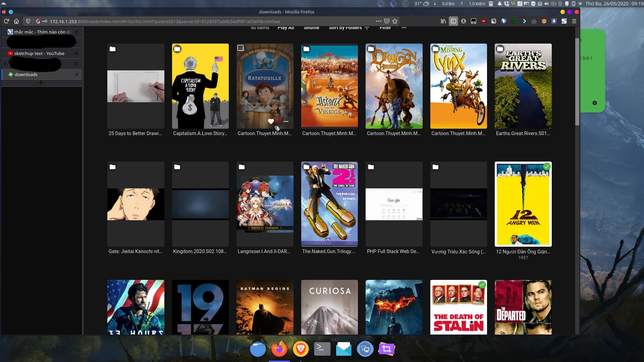Screen dimensions: 644x362
Task: Save page to Pocket
Action: tap(387, 21)
